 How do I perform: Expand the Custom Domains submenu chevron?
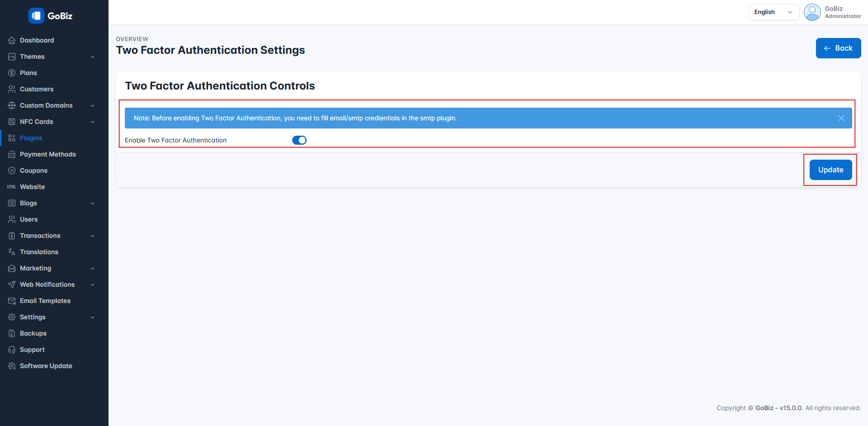tap(92, 106)
